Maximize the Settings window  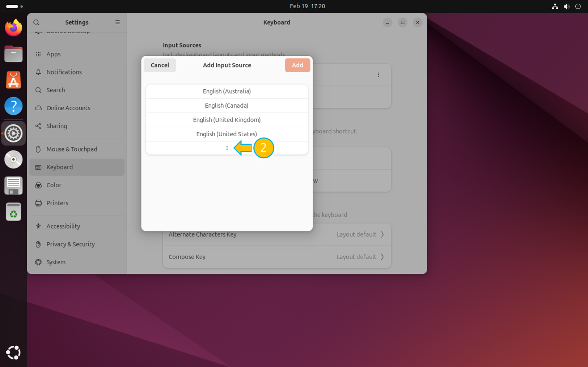(x=402, y=22)
